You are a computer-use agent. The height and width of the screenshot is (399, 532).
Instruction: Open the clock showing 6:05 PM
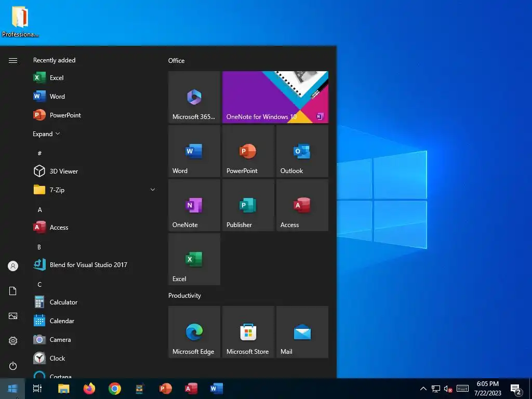coord(487,389)
